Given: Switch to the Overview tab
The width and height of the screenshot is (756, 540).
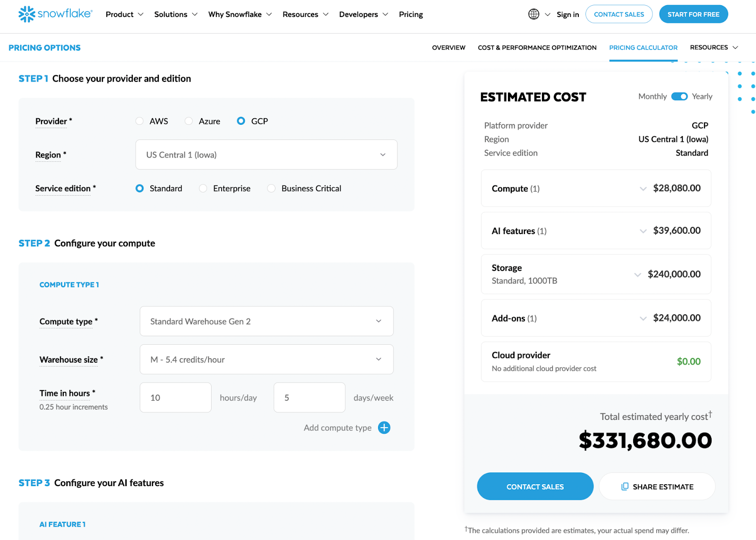Looking at the screenshot, I should [448, 47].
